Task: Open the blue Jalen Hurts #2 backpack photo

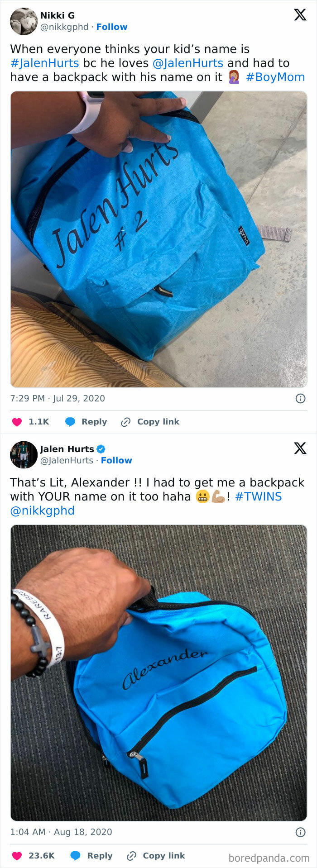Action: pos(158,239)
